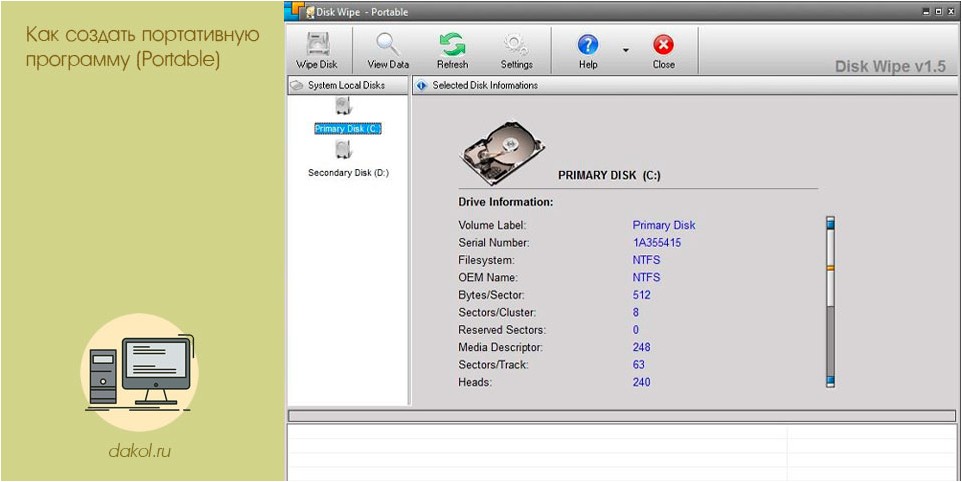The width and height of the screenshot is (962, 482).
Task: Select Primary Disk (C:) drive icon
Action: [x=343, y=107]
